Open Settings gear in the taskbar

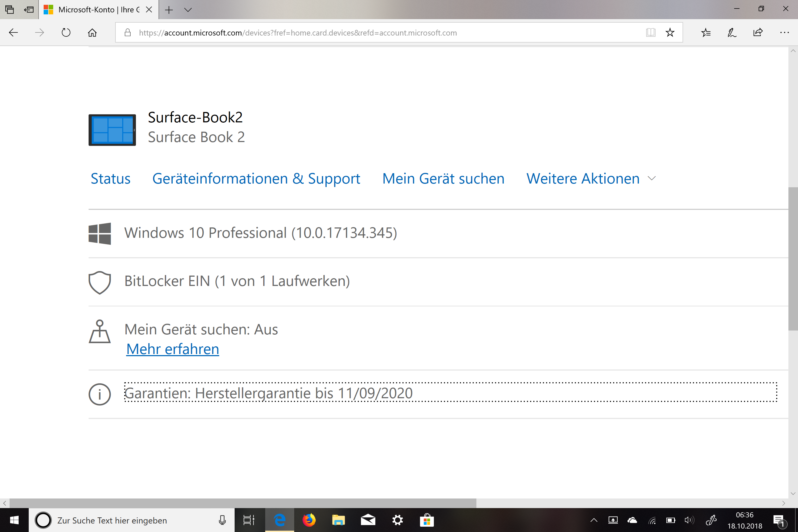click(397, 520)
